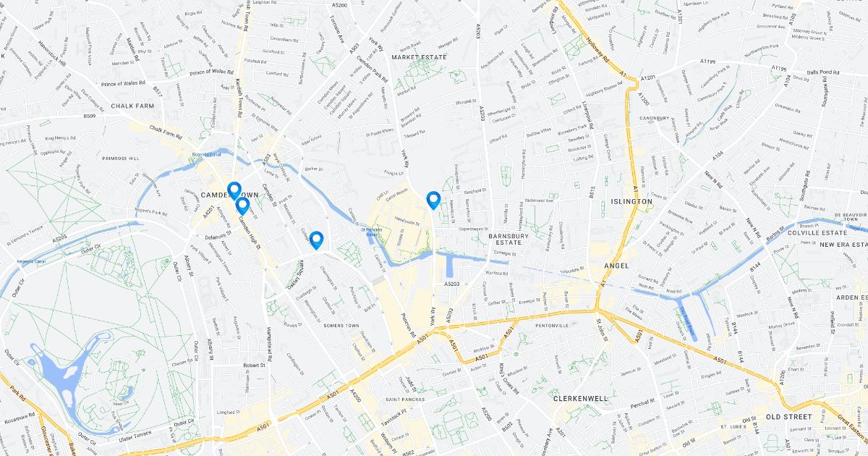This screenshot has width=868, height=456.
Task: Select the Chalk Farm neighbourhood label
Action: click(x=132, y=106)
